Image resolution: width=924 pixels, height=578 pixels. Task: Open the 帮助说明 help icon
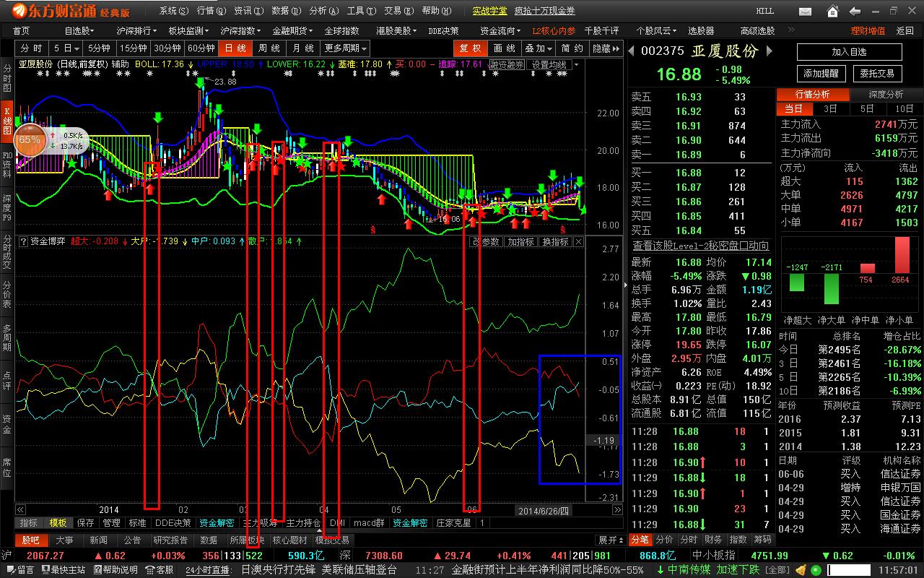point(115,570)
